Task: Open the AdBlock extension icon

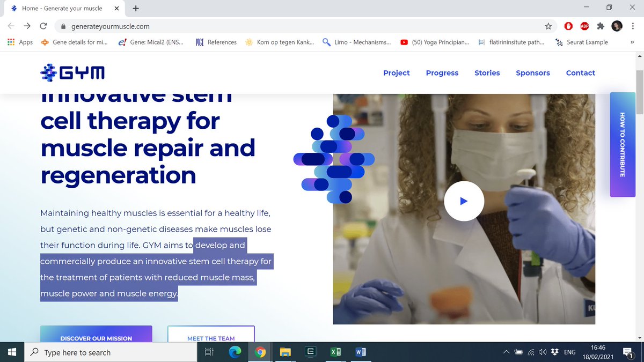Action: tap(568, 25)
